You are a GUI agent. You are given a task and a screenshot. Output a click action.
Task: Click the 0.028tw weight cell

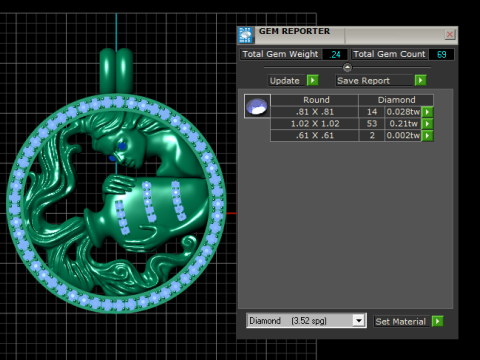coord(403,112)
